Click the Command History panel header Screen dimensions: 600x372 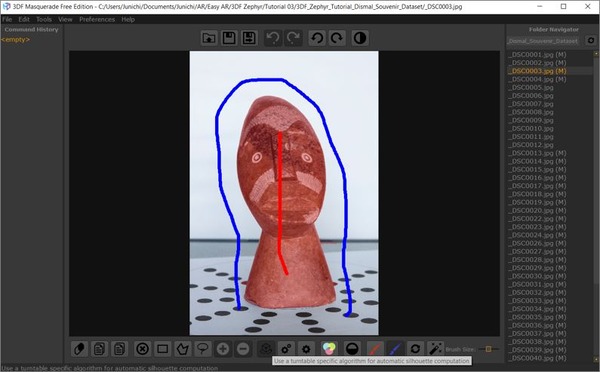click(x=31, y=29)
